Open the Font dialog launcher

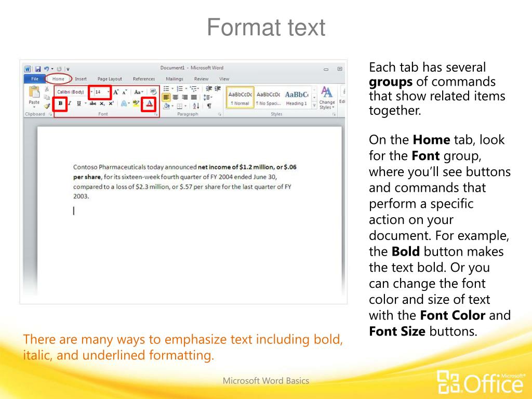pos(156,115)
